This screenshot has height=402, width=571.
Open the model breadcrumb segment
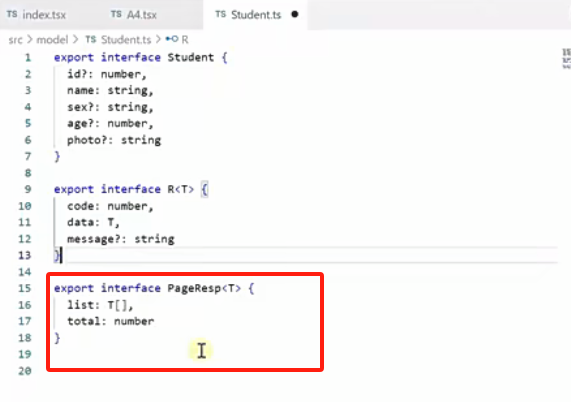(52, 39)
